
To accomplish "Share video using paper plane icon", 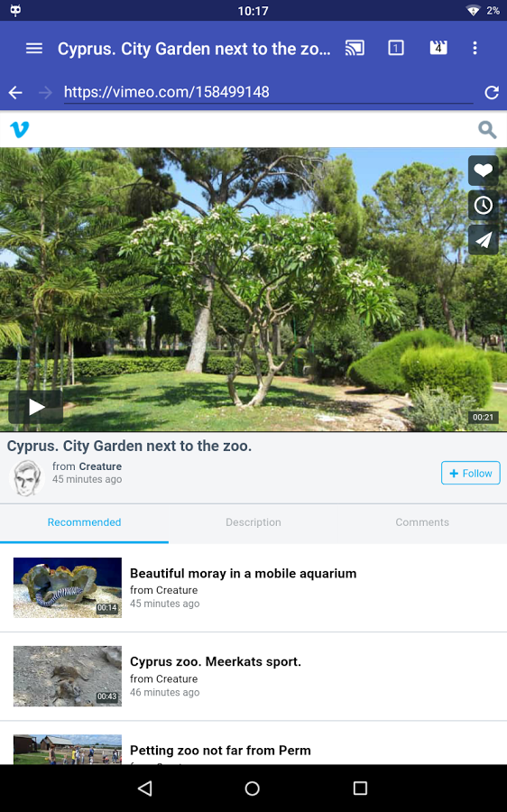I will click(484, 239).
